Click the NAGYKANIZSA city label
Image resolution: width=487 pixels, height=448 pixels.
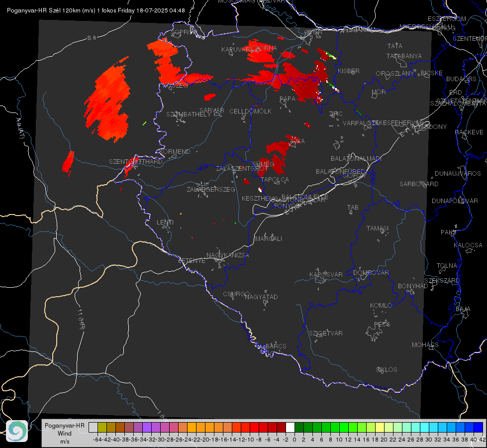pyautogui.click(x=228, y=255)
